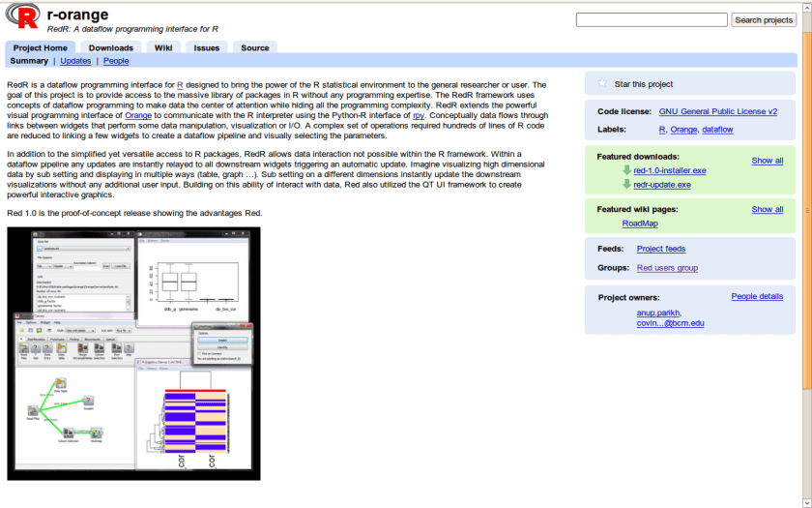The image size is (812, 508).
Task: Go to the Issues tab
Action: (x=206, y=47)
